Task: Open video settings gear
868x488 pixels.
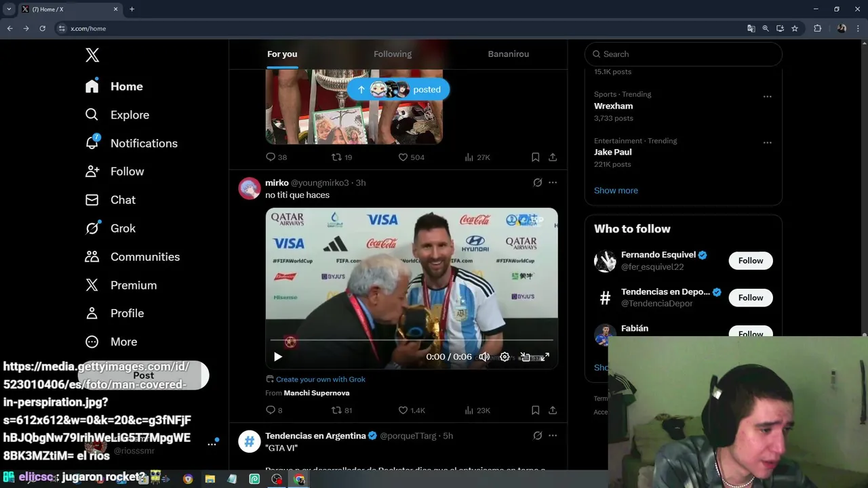Action: (505, 357)
